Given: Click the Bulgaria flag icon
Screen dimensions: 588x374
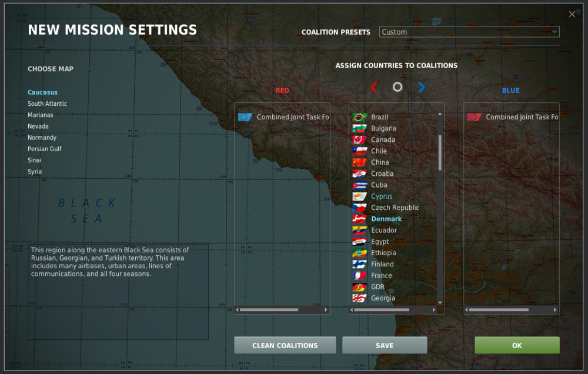Looking at the screenshot, I should pyautogui.click(x=359, y=128).
